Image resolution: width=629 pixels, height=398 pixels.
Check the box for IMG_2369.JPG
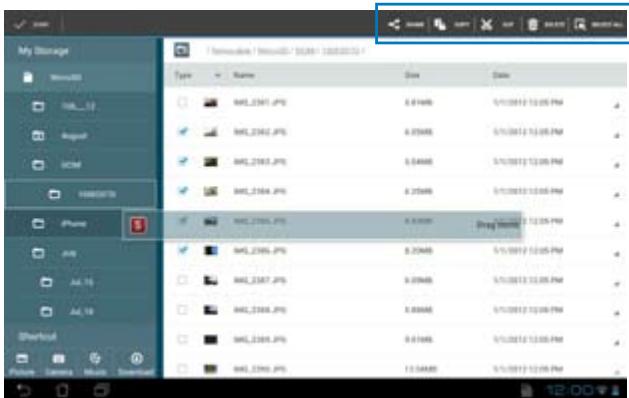click(183, 339)
